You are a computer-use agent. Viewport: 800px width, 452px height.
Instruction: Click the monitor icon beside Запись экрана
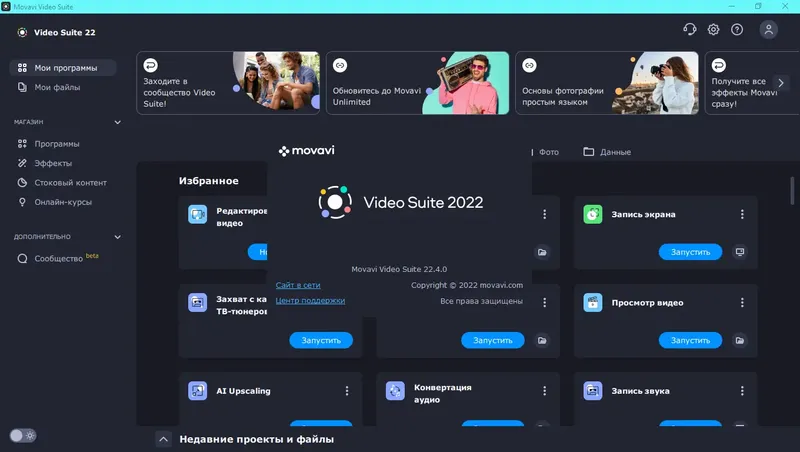pyautogui.click(x=740, y=252)
